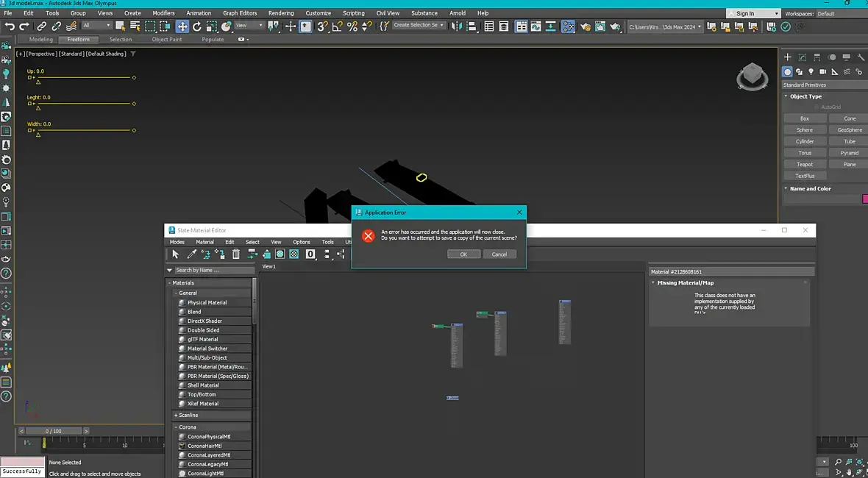The image size is (868, 478).
Task: Toggle the percent snap tool
Action: 352,26
